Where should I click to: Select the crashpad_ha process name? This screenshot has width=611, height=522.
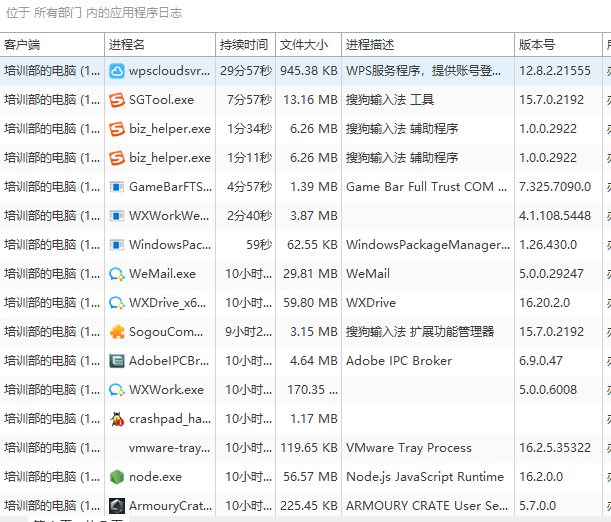tap(170, 419)
